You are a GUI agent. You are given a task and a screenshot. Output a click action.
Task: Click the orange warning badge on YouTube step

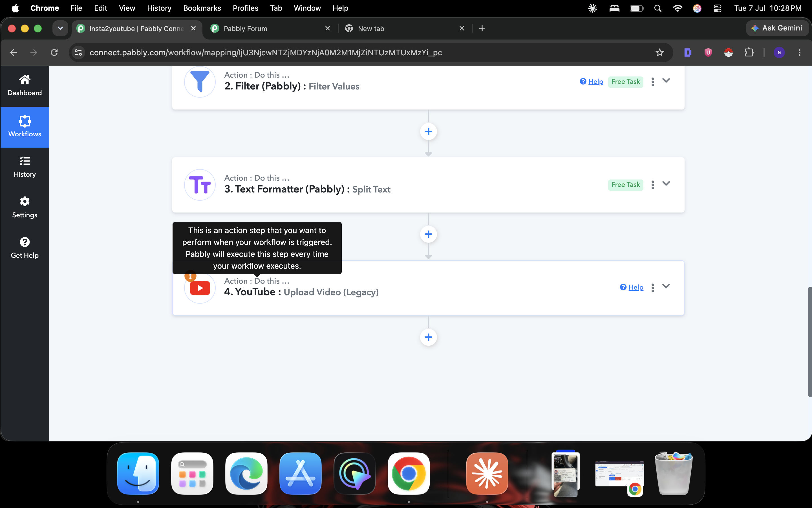pyautogui.click(x=190, y=276)
